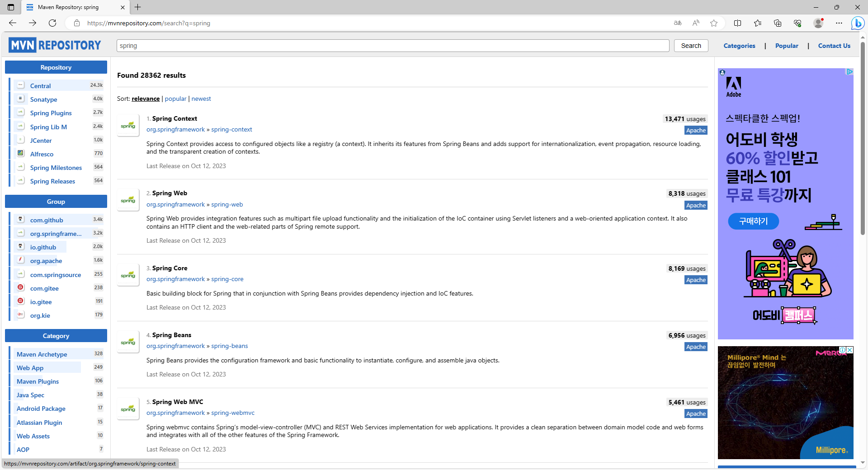Click the Search button
This screenshot has width=868, height=470.
tap(691, 46)
